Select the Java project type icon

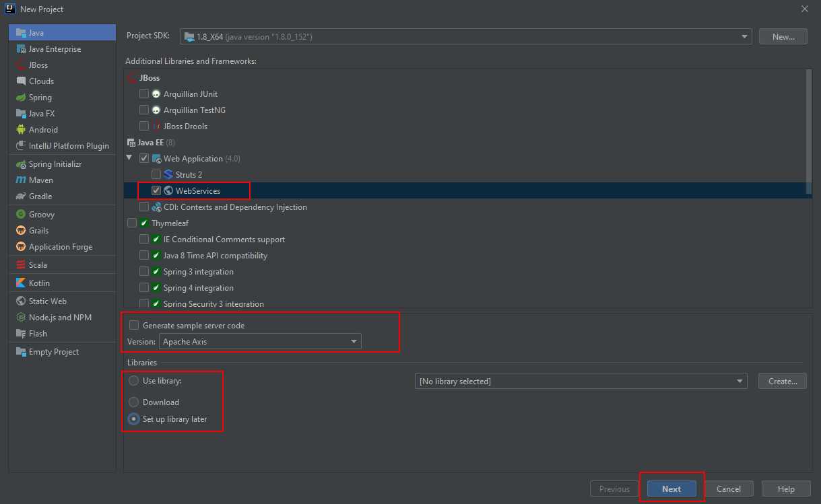(x=21, y=32)
